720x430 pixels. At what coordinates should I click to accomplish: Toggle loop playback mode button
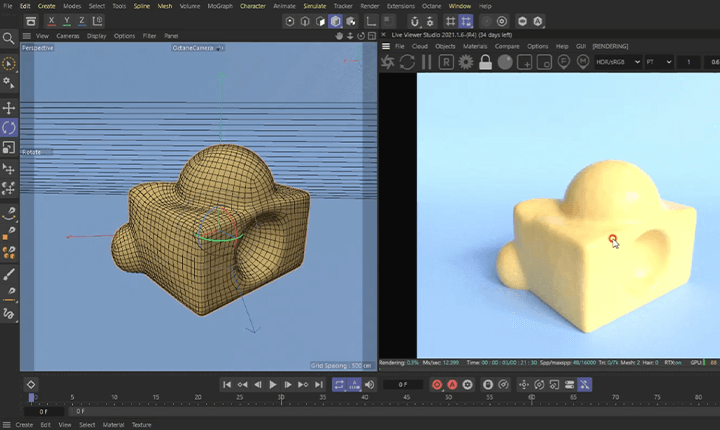point(339,385)
